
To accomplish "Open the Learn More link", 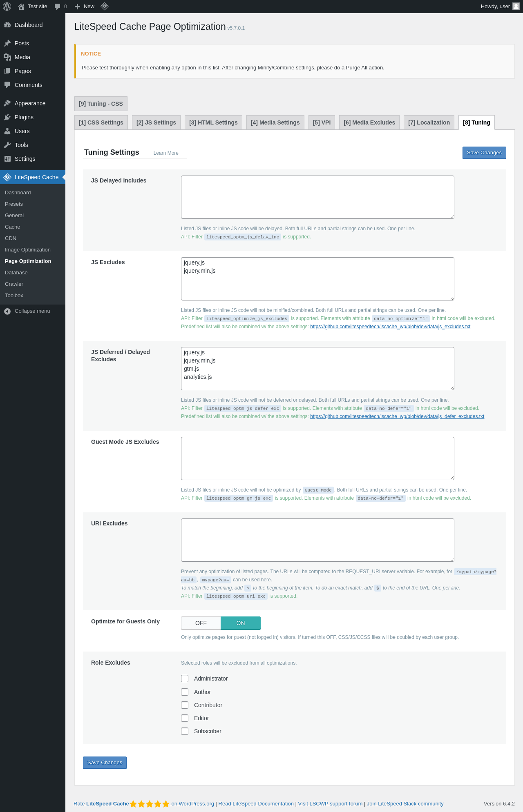I will 166,153.
